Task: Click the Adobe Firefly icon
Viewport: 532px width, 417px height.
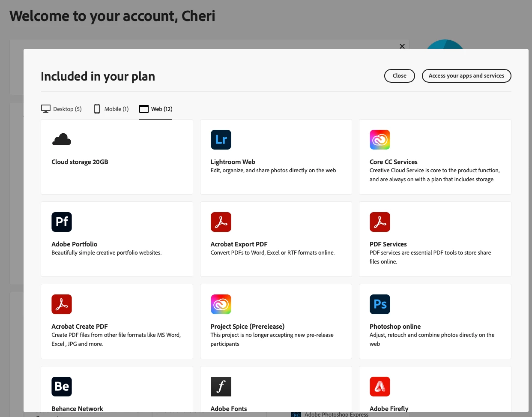Action: point(380,387)
